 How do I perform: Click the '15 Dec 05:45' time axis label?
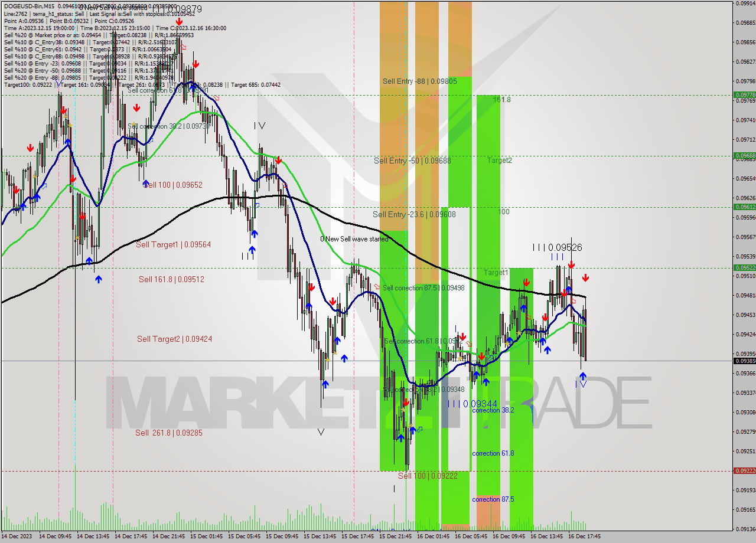click(x=244, y=537)
